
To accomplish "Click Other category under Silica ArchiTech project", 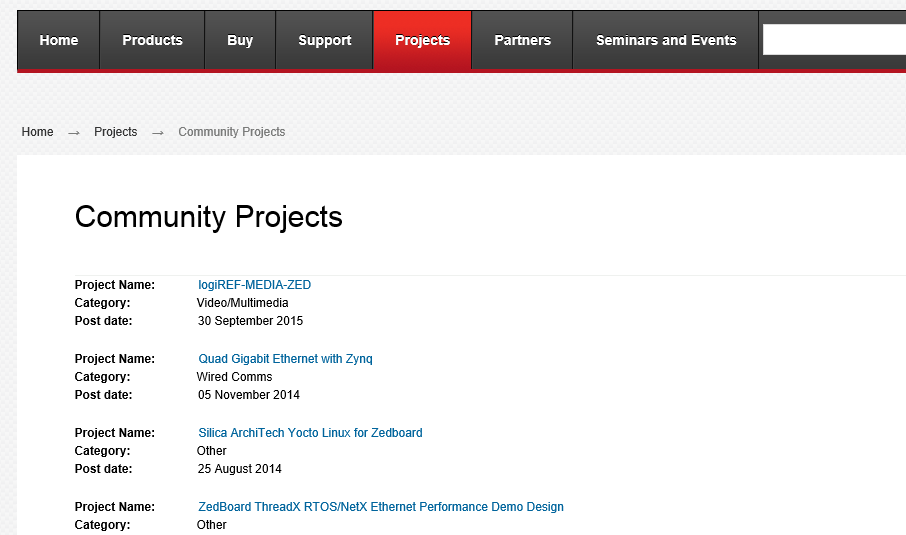I will click(211, 451).
